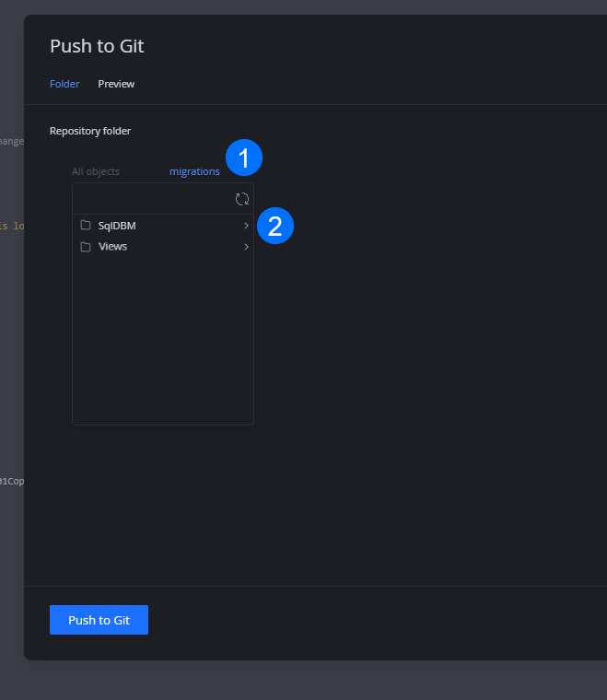Image resolution: width=607 pixels, height=700 pixels.
Task: Expand the SqlDBM folder chevron
Action: pos(246,226)
